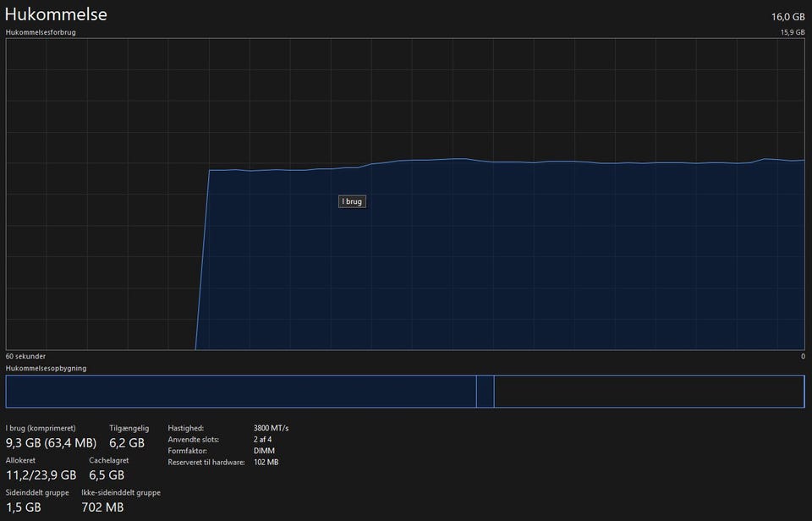Click the 9,3 GB (63,4 MB) in-use value
The height and width of the screenshot is (521, 812).
[51, 442]
